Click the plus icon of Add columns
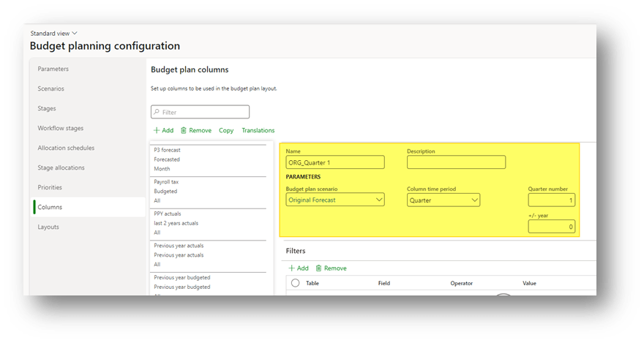 click(x=157, y=131)
